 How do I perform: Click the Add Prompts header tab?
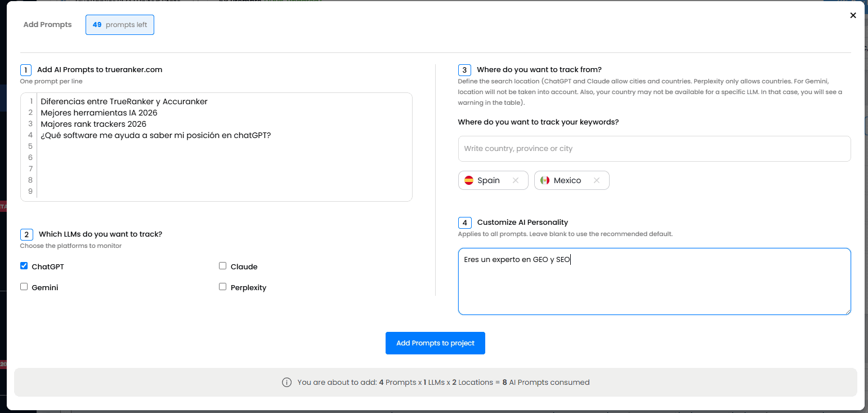coord(47,25)
